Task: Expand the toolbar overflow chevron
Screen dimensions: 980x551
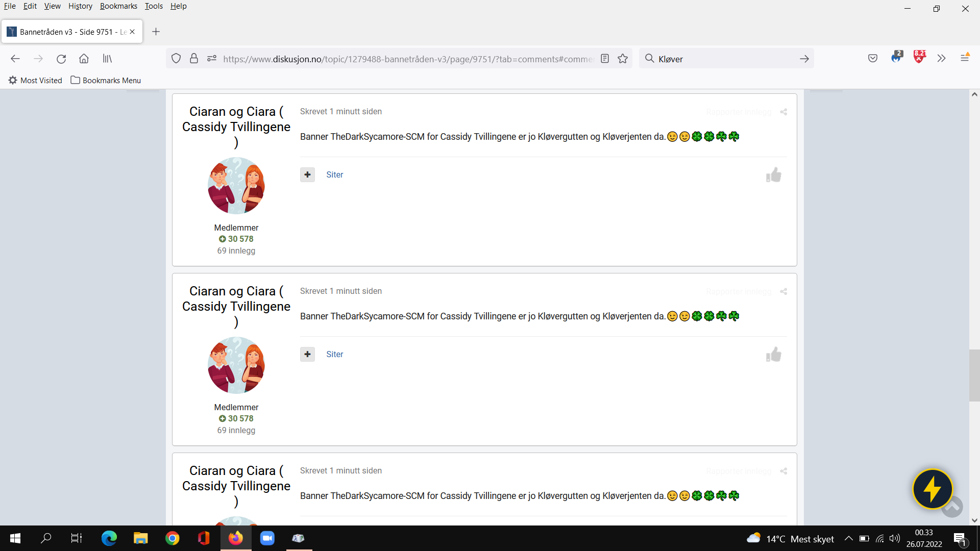Action: tap(942, 59)
